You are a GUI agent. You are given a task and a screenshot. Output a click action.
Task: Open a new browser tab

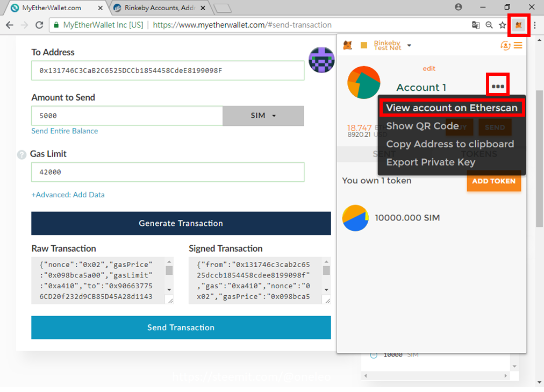pyautogui.click(x=223, y=8)
